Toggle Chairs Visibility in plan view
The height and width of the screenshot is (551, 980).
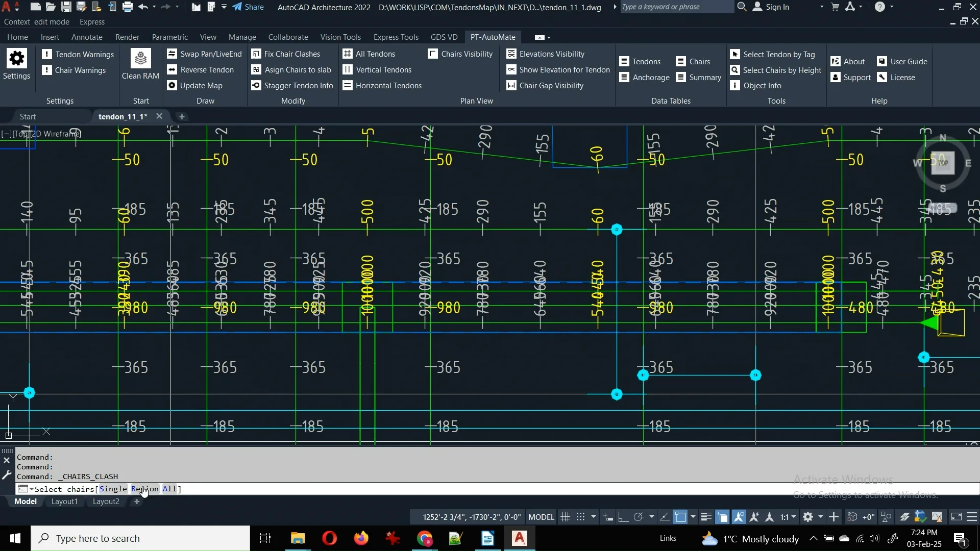(x=460, y=54)
